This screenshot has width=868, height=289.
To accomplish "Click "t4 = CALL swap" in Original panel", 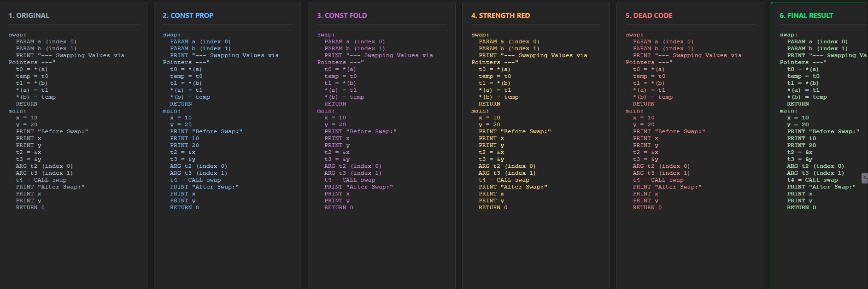I will point(41,180).
